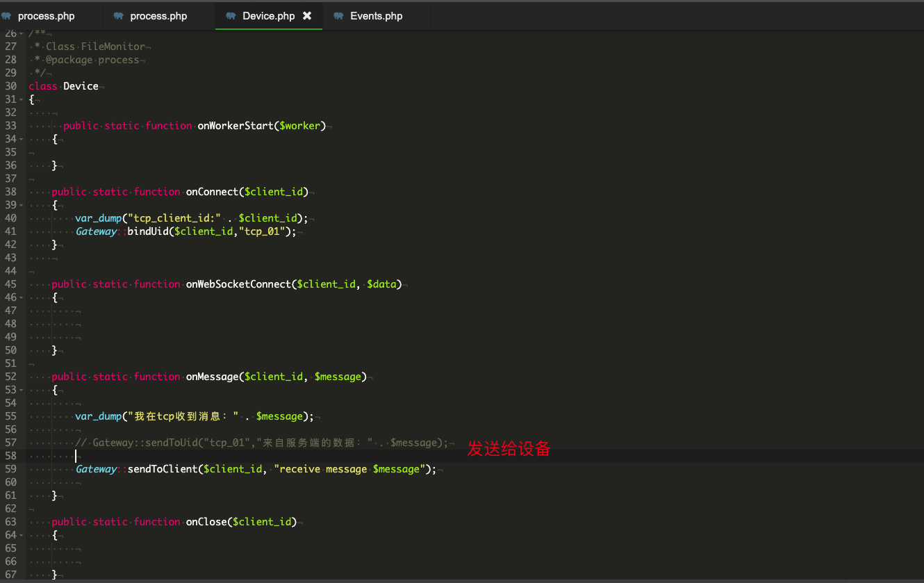The width and height of the screenshot is (924, 583).
Task: Click the "tcp_client_id:" string literal
Action: tap(174, 218)
